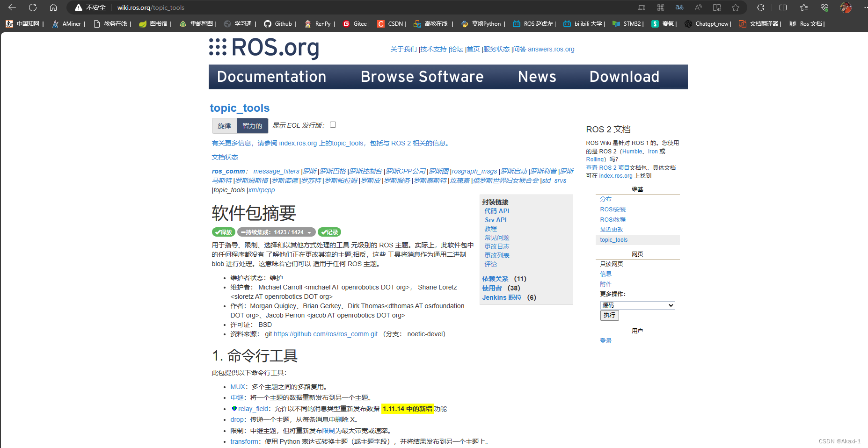This screenshot has height=448, width=868.
Task: Click the translate page icon in toolbar
Action: 679,7
